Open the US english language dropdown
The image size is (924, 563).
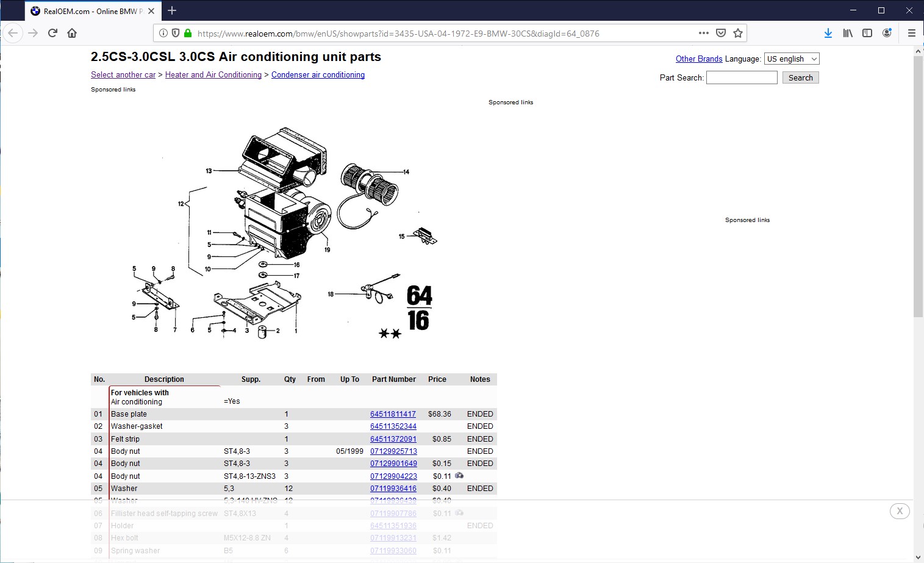point(792,59)
